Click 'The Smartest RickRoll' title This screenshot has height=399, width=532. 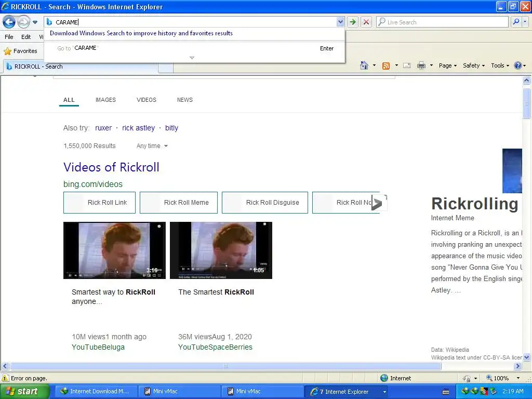216,292
